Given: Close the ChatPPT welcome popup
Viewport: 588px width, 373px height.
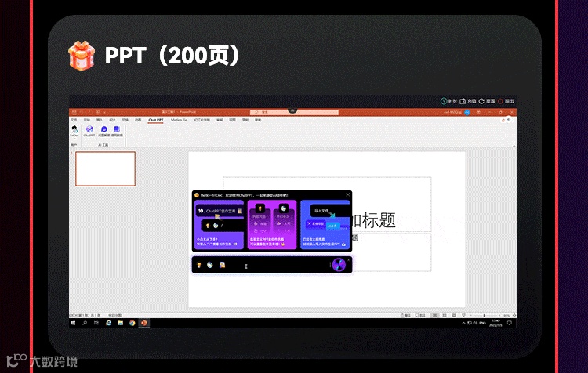Looking at the screenshot, I should click(x=348, y=194).
